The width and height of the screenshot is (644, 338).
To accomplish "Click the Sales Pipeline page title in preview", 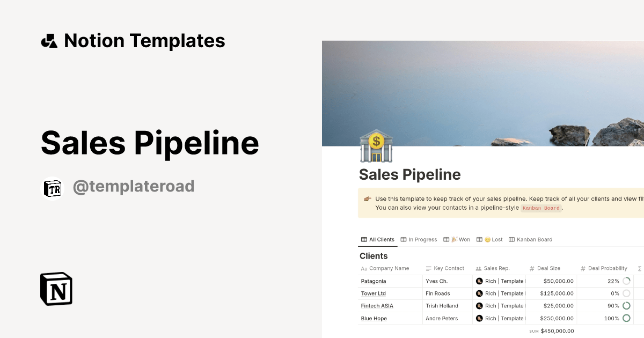I will pyautogui.click(x=410, y=175).
